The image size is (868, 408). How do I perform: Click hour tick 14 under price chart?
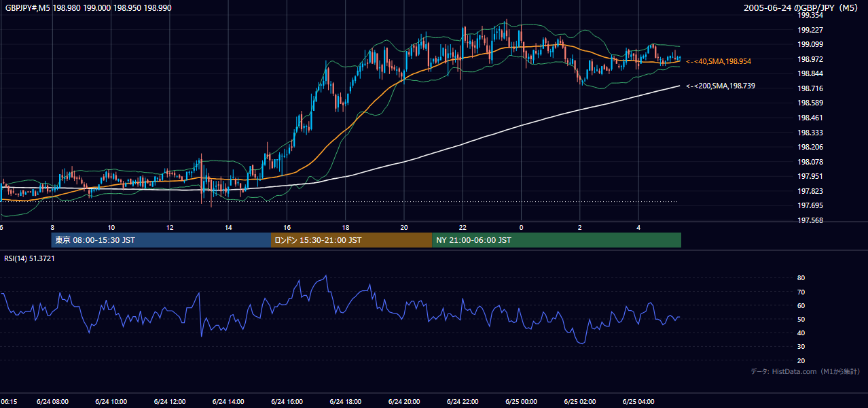[x=228, y=227]
